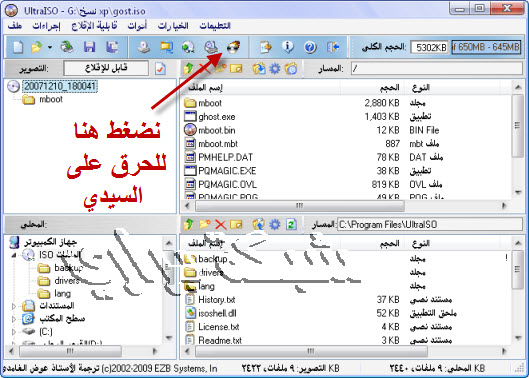Toggle the bootable image checkmark icon

pos(160,69)
